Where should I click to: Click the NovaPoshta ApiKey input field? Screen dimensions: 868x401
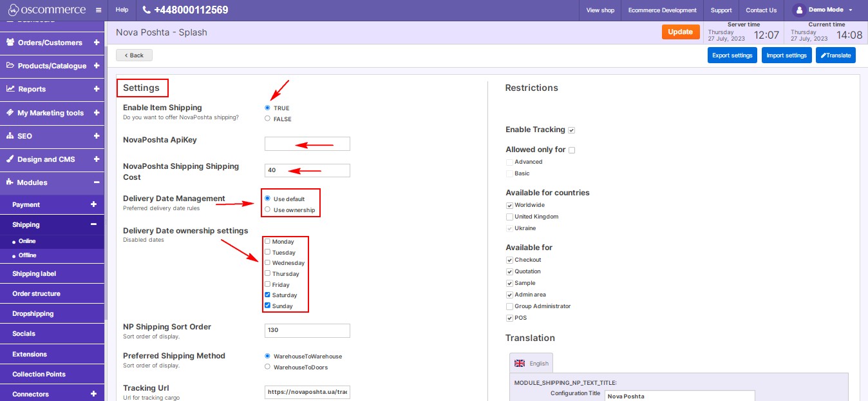click(x=307, y=144)
